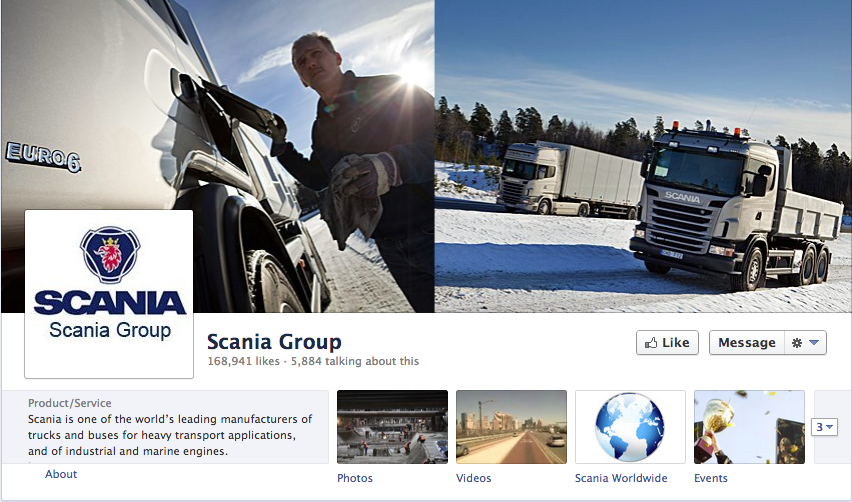Open the cover photo of the man cleaning the truck

[x=217, y=156]
